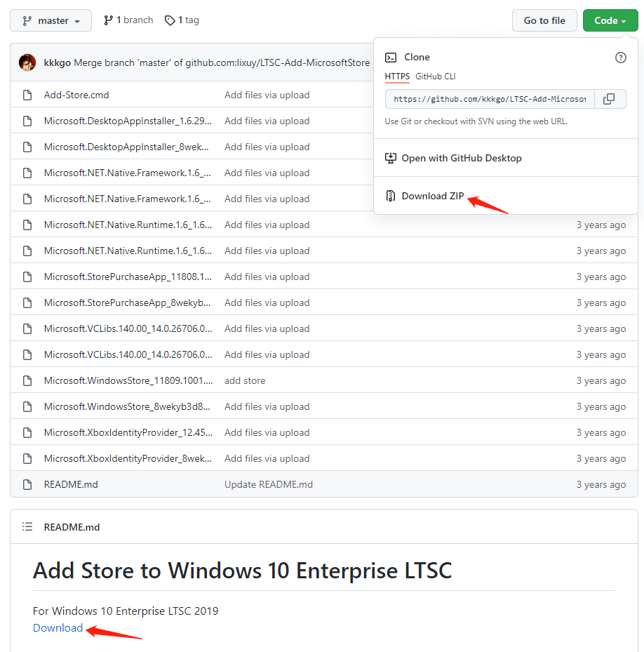
Task: Open the green Code dropdown button
Action: pyautogui.click(x=610, y=20)
